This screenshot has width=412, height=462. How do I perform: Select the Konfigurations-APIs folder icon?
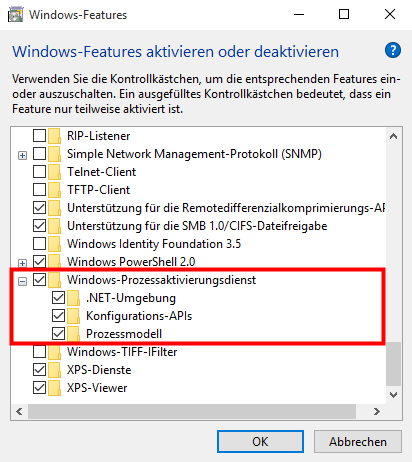tap(73, 316)
